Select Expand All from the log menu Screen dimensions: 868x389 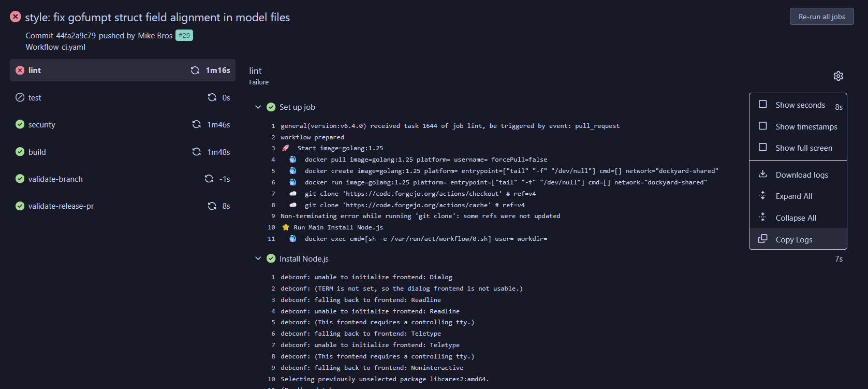(x=793, y=196)
